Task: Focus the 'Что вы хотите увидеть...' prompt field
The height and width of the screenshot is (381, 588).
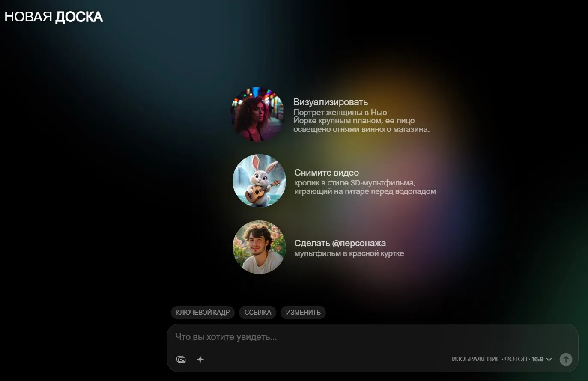Action: (x=372, y=337)
